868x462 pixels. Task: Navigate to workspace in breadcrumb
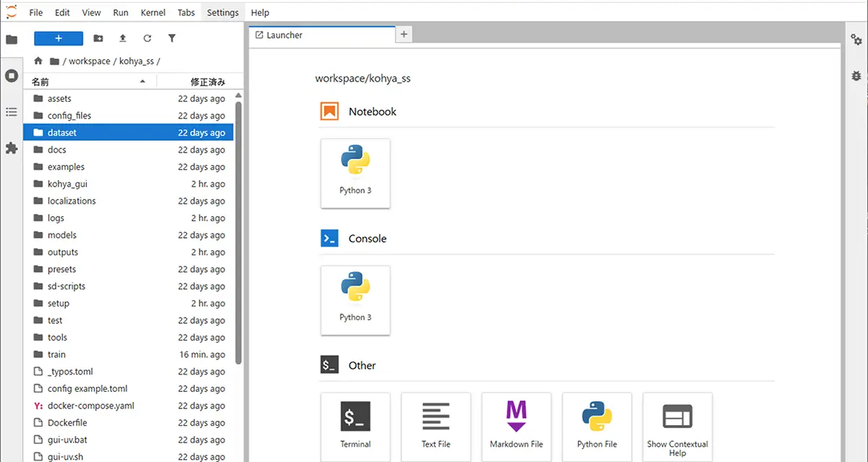(90, 61)
